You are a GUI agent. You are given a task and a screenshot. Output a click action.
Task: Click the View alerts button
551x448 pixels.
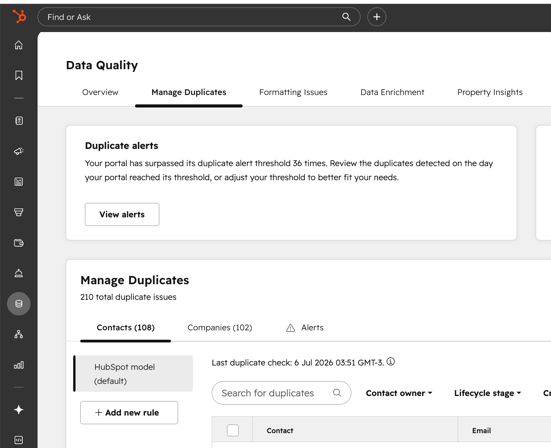tap(122, 214)
